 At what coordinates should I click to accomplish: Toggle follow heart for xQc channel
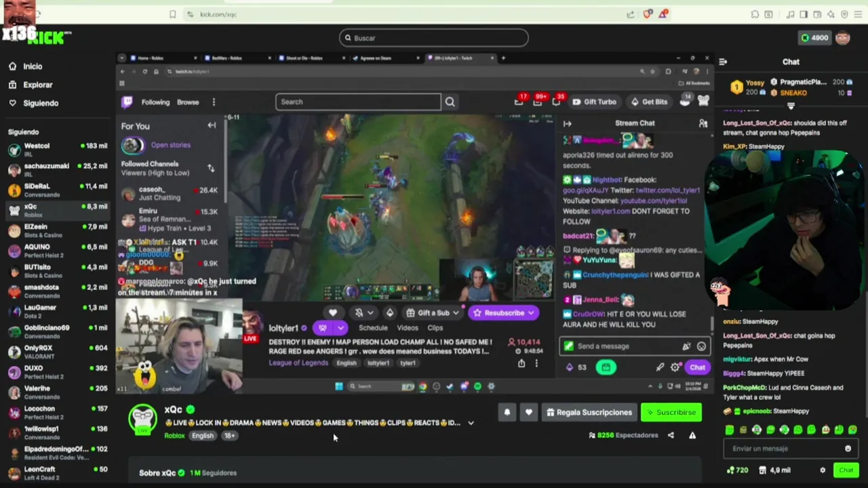point(528,412)
